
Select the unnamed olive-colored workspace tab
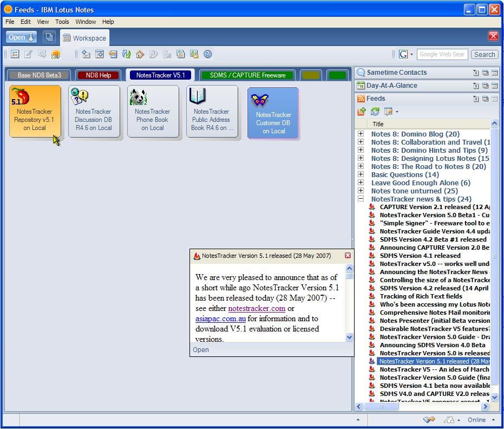click(x=311, y=75)
